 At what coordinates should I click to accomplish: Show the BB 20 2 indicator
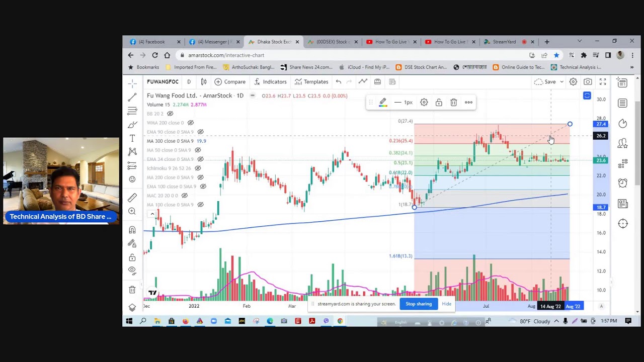click(170, 114)
